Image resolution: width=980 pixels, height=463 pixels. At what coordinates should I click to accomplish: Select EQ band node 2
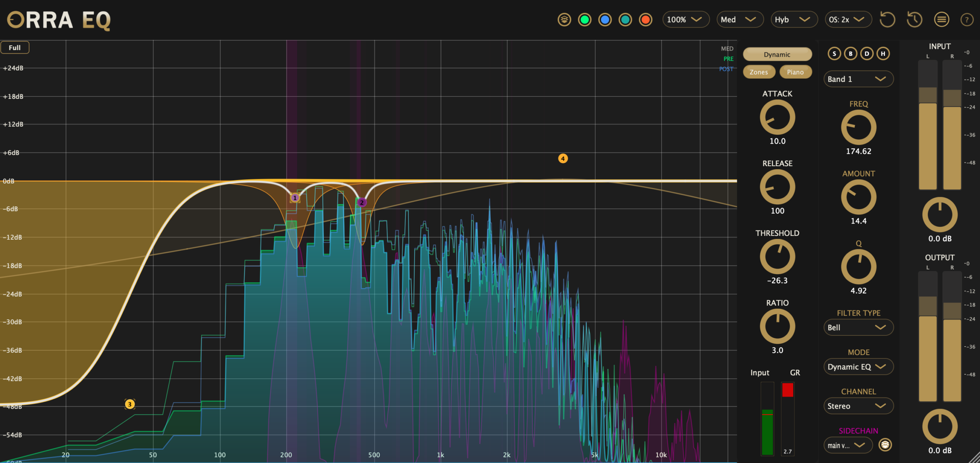click(362, 203)
